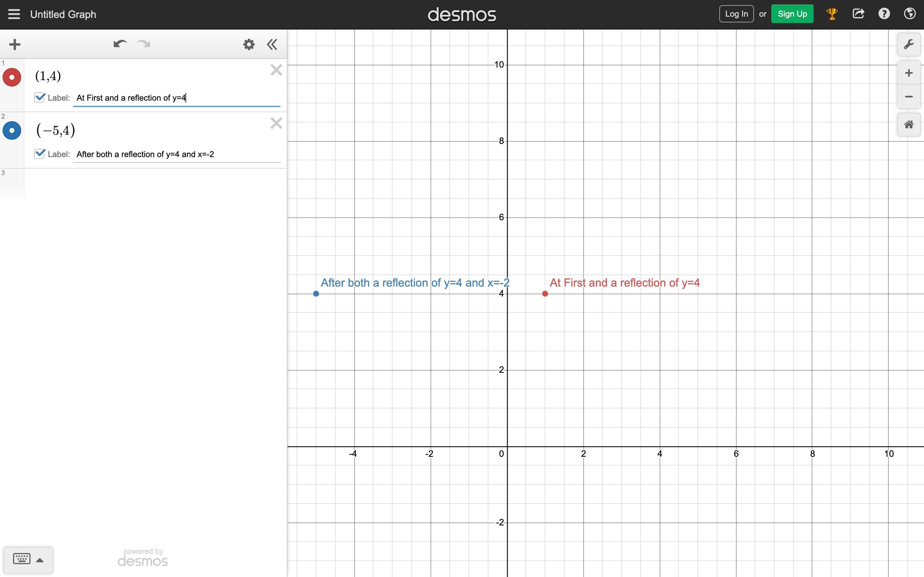
Task: Click the undo arrow
Action: (120, 44)
